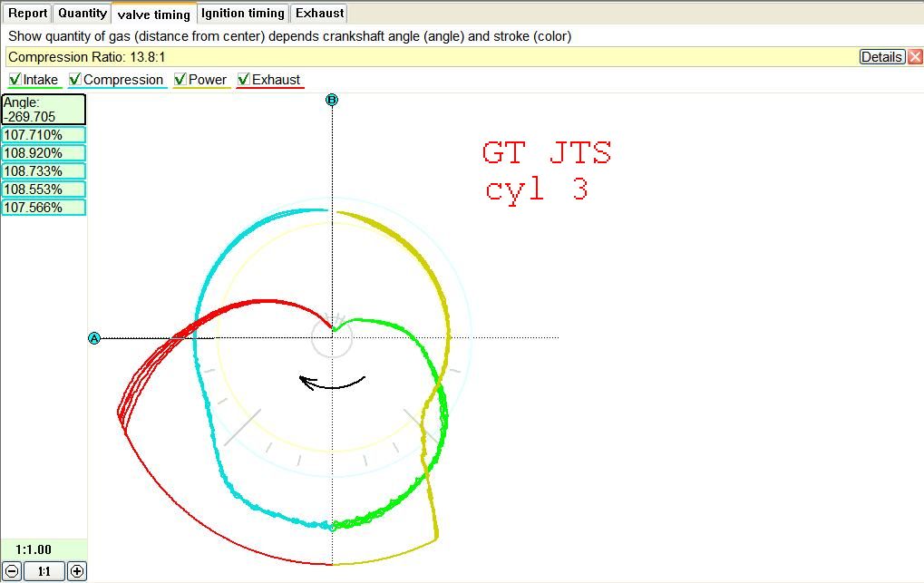Click the 107.710% value box
Image resolution: width=924 pixels, height=583 pixels.
click(44, 135)
